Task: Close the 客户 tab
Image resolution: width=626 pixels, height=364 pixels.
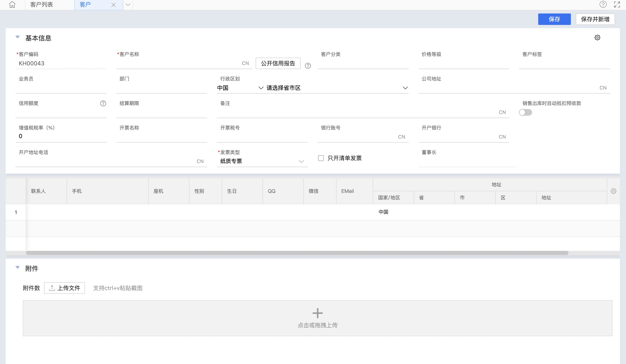Action: click(114, 5)
